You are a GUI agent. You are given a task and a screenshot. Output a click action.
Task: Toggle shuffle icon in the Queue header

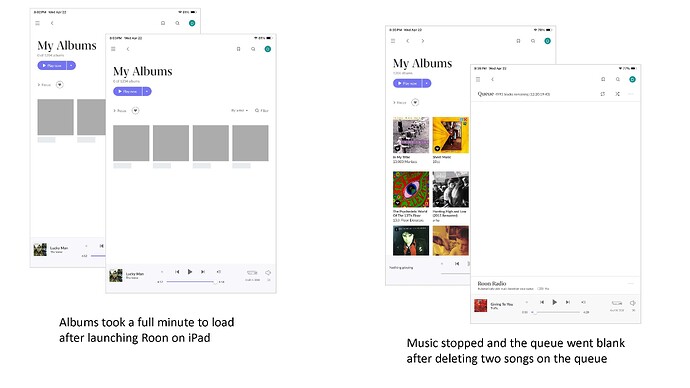click(x=617, y=94)
